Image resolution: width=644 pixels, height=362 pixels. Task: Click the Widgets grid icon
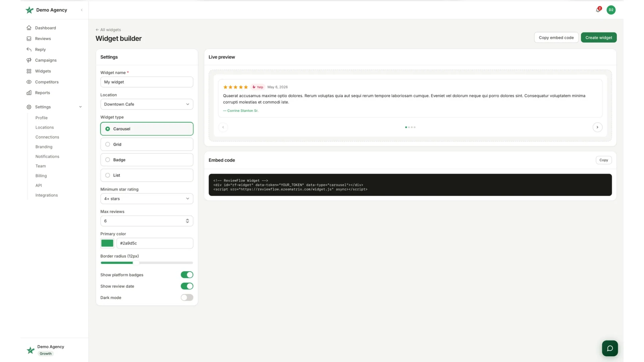(29, 71)
